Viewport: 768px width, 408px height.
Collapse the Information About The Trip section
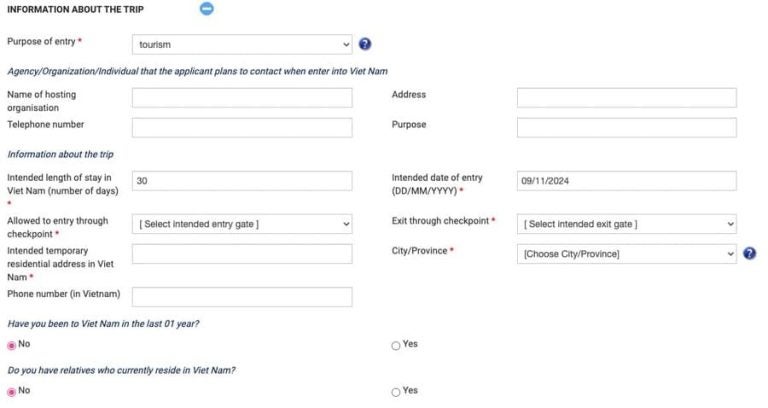(206, 9)
